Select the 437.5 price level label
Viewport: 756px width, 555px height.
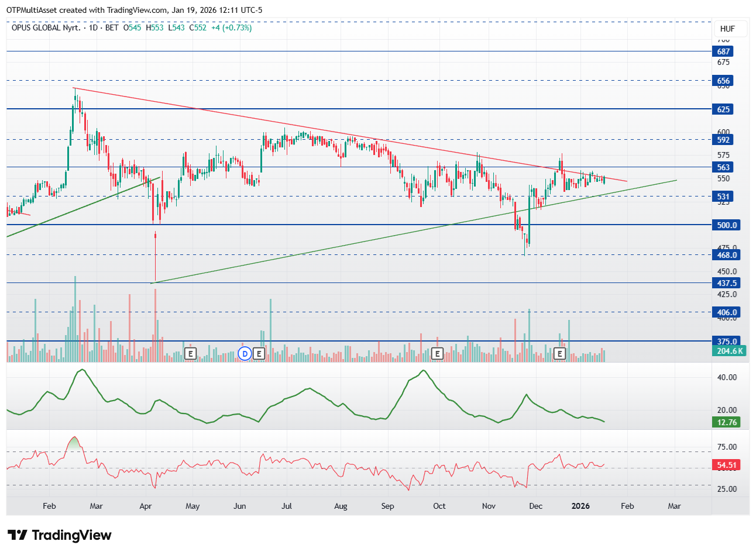(x=726, y=283)
